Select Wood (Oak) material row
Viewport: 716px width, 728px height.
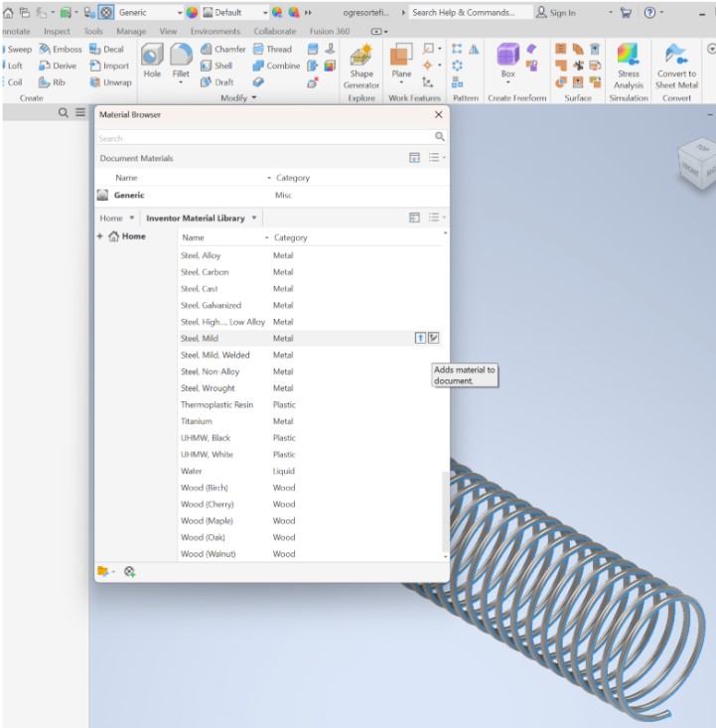click(310, 537)
